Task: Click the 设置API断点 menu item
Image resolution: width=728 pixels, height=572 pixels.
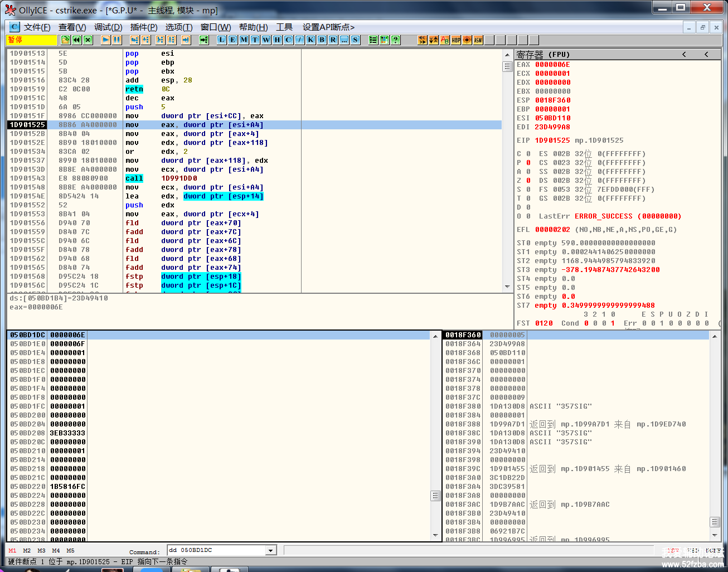Action: pos(328,27)
